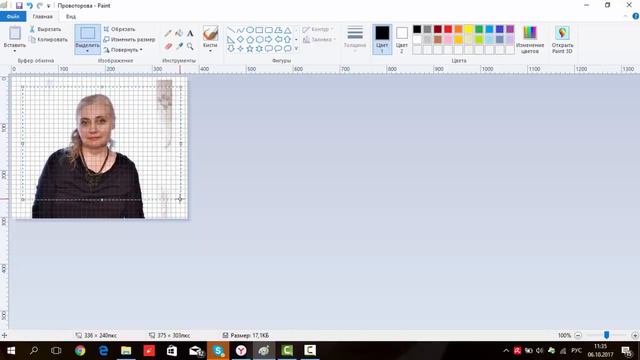Select the Magnifier tool

[x=190, y=46]
